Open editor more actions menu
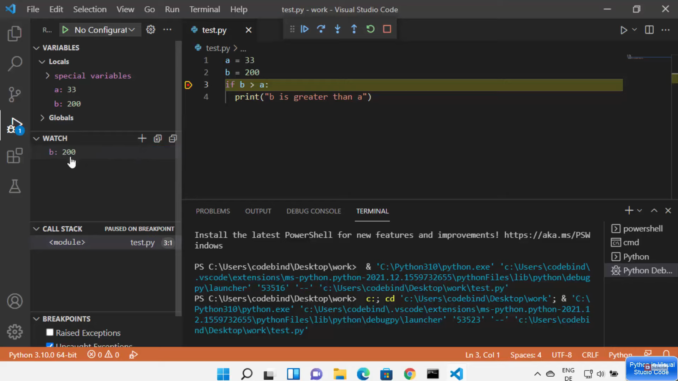Viewport: 678px width, 381px height. point(665,30)
